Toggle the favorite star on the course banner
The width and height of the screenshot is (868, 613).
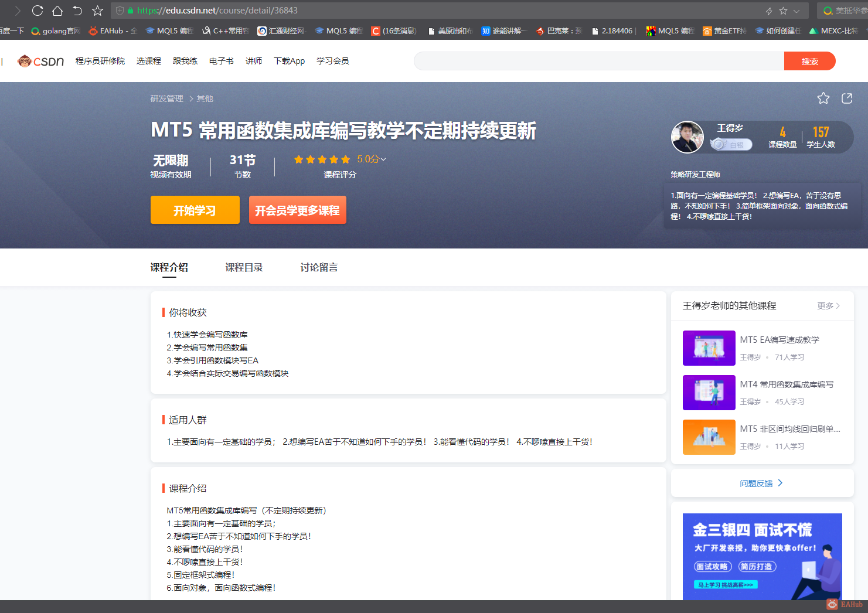click(x=823, y=98)
